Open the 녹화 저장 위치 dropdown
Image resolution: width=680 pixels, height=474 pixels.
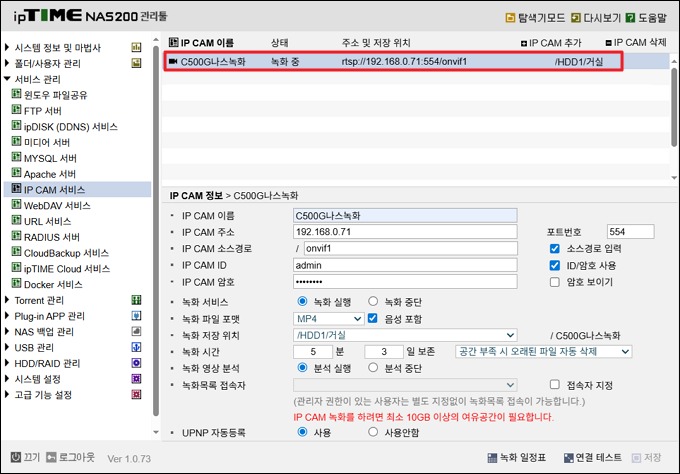(x=404, y=335)
